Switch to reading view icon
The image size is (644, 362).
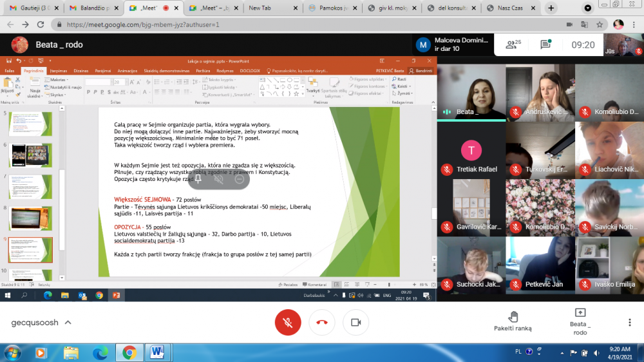point(357,284)
